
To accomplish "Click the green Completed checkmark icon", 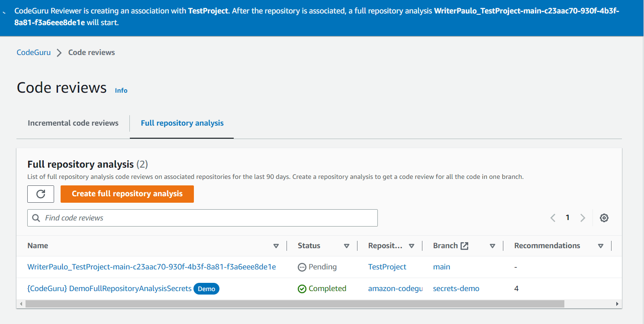I will 302,288.
